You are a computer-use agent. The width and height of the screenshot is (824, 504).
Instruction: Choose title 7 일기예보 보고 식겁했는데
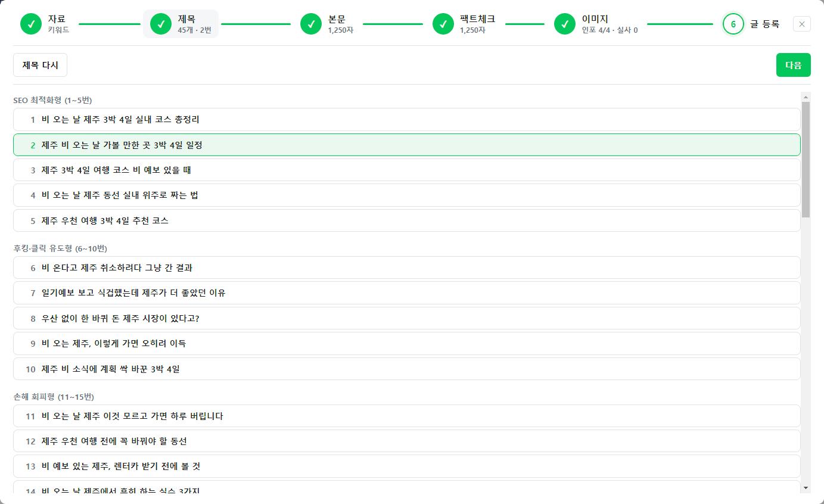tap(406, 293)
